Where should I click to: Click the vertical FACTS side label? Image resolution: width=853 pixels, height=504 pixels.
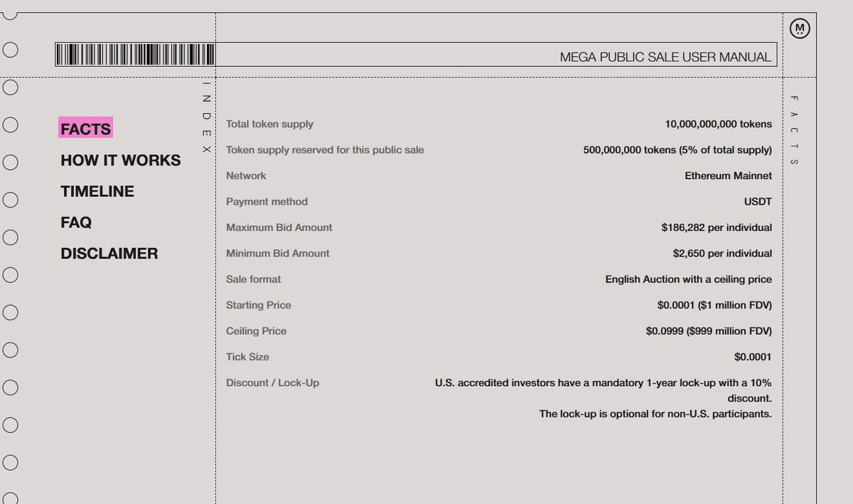794,130
